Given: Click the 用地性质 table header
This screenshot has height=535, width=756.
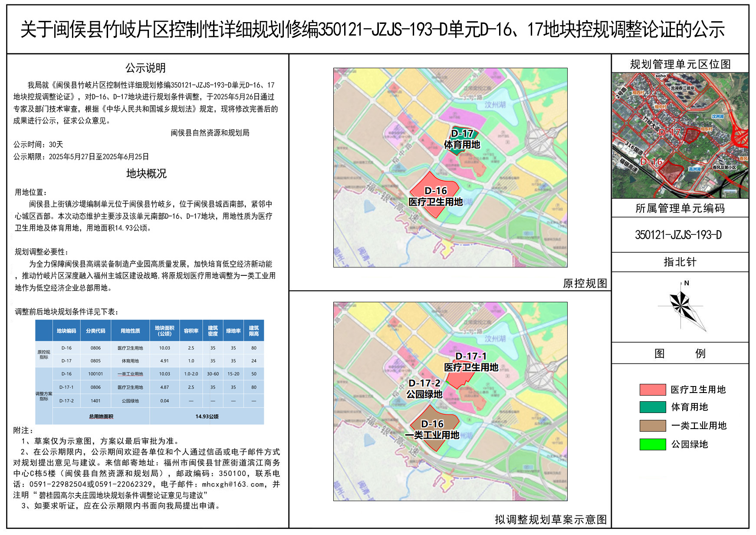Looking at the screenshot, I should [130, 331].
